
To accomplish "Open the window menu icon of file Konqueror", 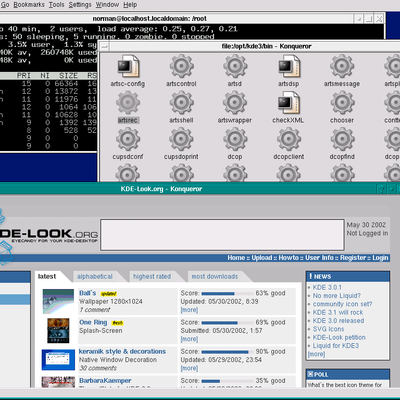I will coord(104,47).
